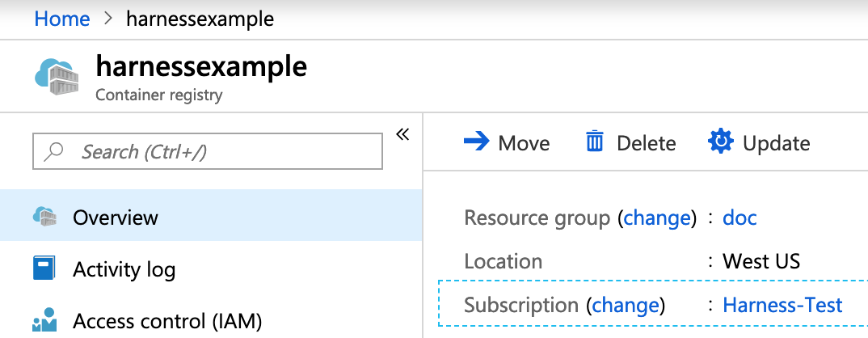Open the Activity log menu item

pos(211,268)
